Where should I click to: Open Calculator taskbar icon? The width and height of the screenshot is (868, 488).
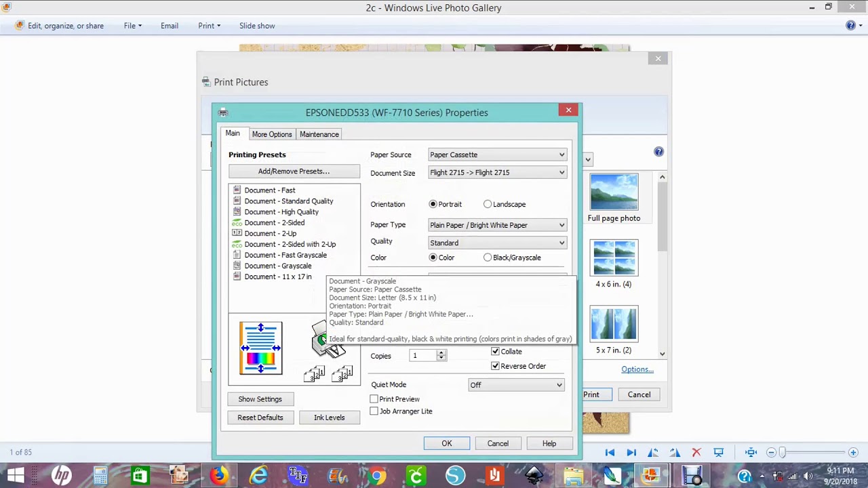tap(100, 476)
